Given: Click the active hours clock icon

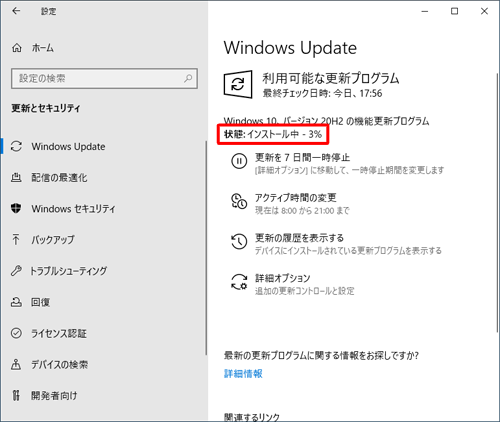Looking at the screenshot, I should tap(239, 201).
